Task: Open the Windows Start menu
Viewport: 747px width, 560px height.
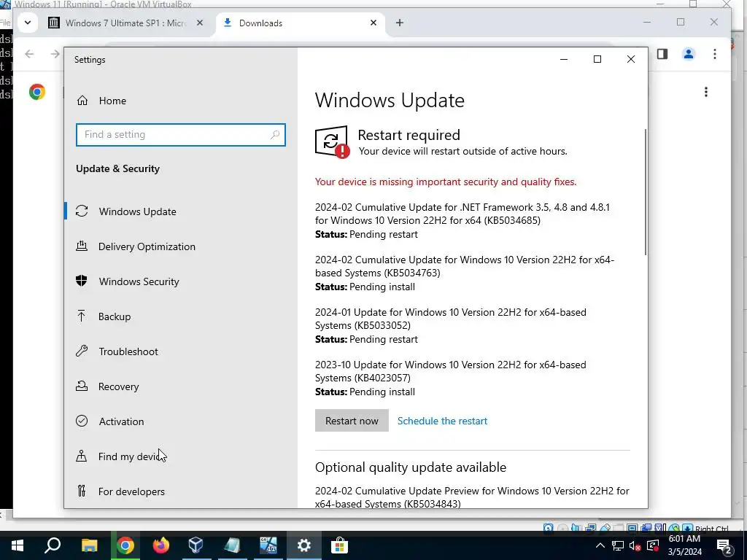Action: (18, 545)
